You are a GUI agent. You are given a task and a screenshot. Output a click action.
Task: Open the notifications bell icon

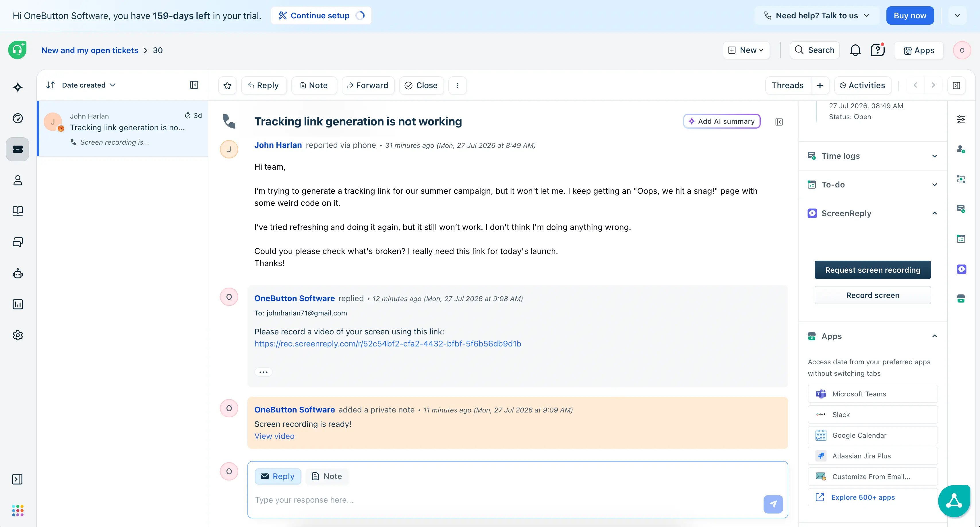click(x=855, y=50)
